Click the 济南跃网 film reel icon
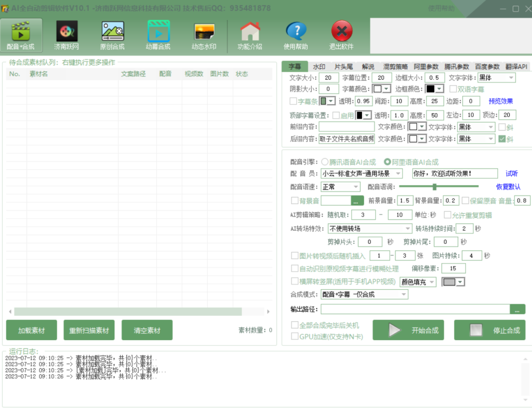Image resolution: width=532 pixels, height=414 pixels. (67, 32)
